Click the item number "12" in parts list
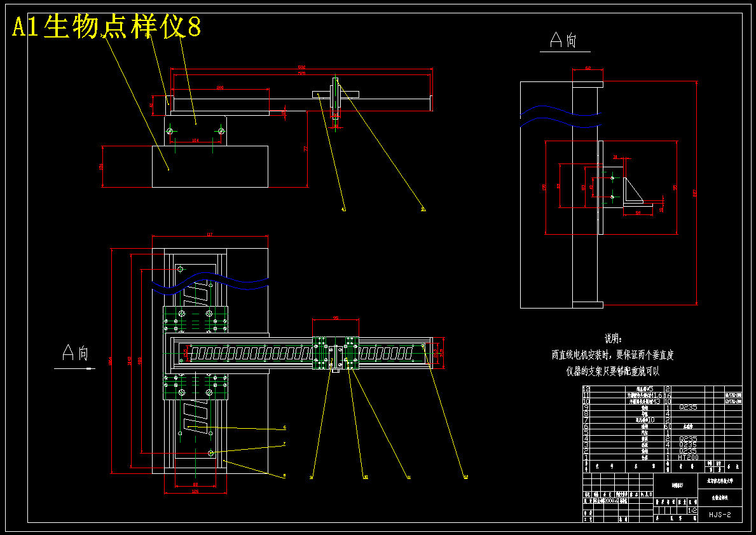Viewport: 756px width, 535px height. [586, 388]
